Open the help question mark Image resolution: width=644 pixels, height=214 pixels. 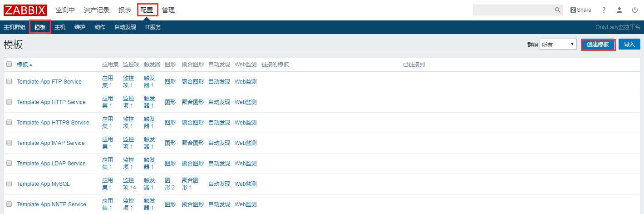coord(604,10)
